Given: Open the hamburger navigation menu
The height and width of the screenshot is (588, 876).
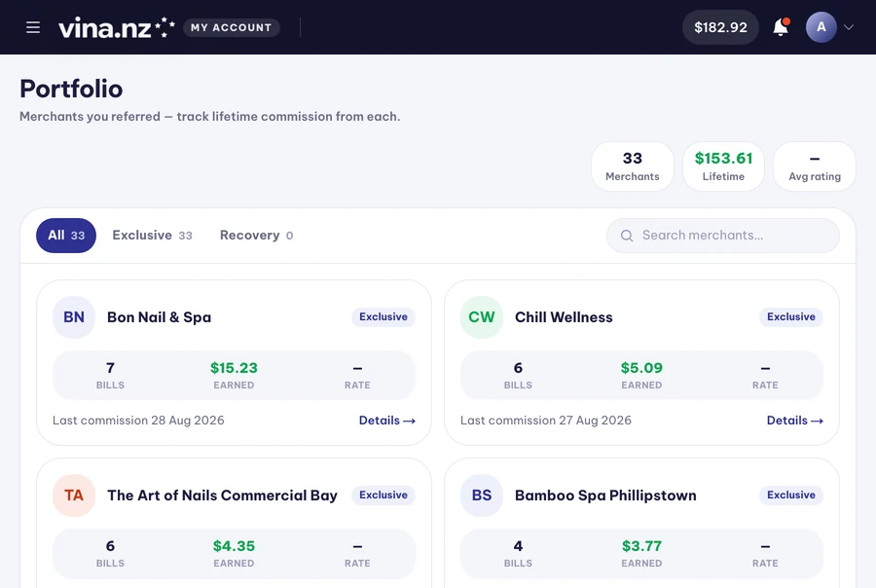Looking at the screenshot, I should [x=33, y=27].
